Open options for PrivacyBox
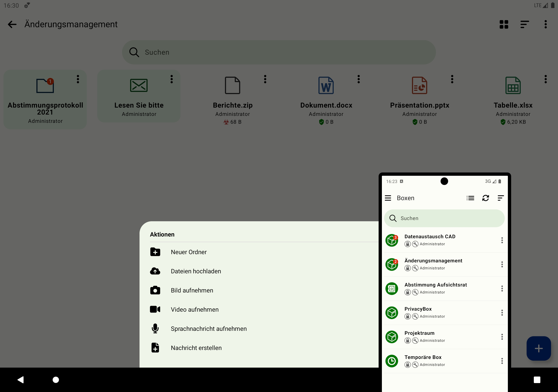This screenshot has height=392, width=558. click(502, 313)
